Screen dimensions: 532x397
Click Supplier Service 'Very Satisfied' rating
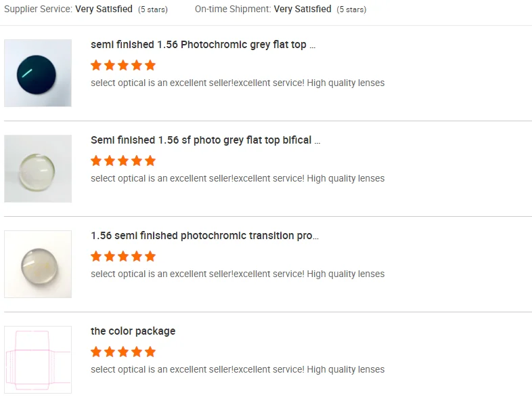tap(104, 9)
